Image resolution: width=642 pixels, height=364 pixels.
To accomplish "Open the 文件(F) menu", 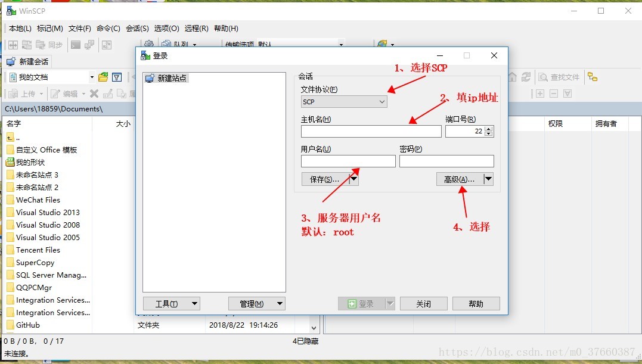I will pos(79,28).
